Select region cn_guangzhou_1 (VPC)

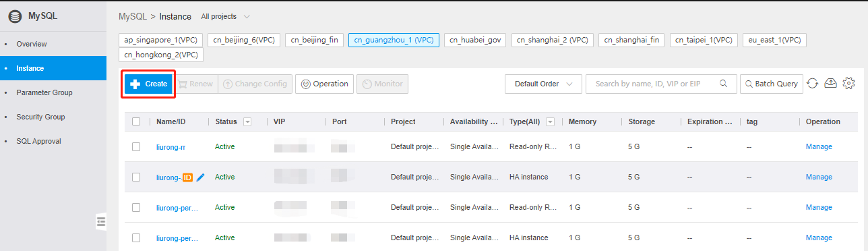[394, 40]
